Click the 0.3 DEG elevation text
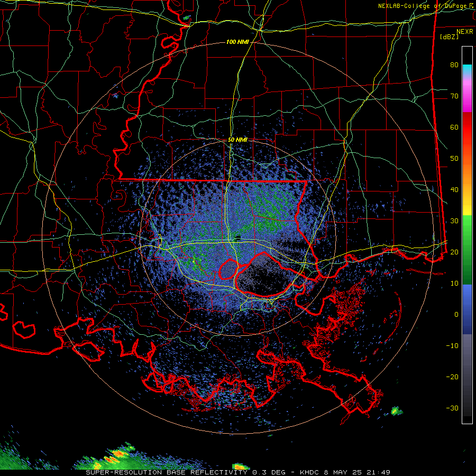Screen dimensions: 476x476 click(269, 472)
